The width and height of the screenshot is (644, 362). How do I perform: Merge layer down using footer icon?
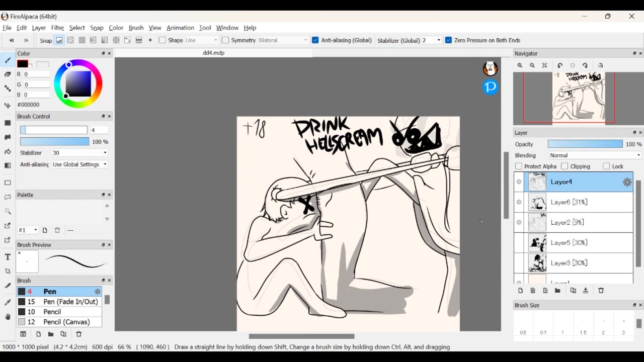[586, 291]
